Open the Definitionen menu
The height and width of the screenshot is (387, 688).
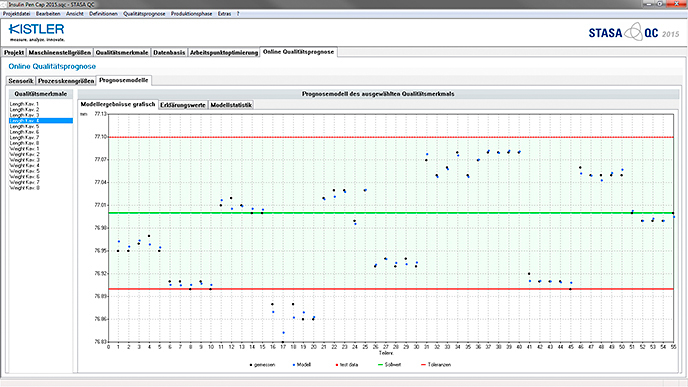[103, 14]
